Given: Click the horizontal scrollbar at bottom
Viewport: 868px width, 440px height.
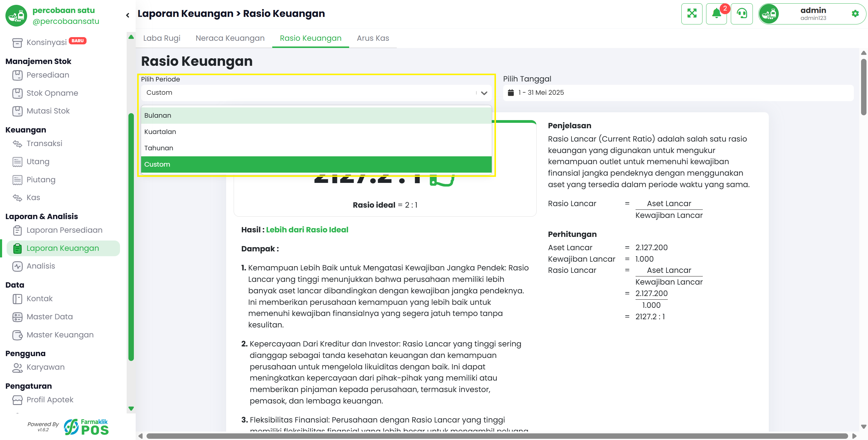Looking at the screenshot, I should [x=497, y=436].
